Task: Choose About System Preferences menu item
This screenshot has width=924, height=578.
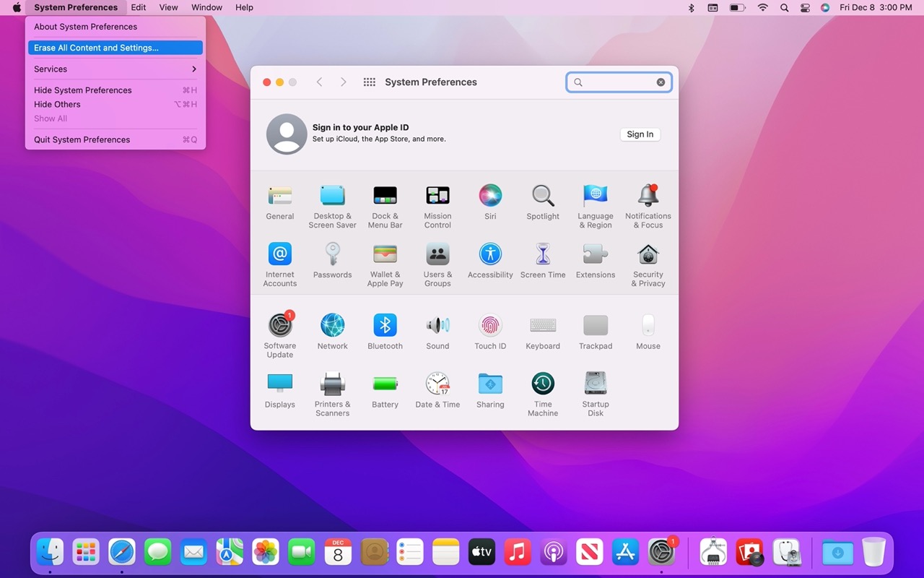Action: 115,27
